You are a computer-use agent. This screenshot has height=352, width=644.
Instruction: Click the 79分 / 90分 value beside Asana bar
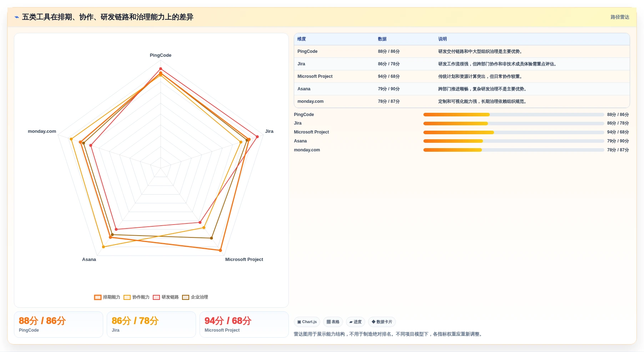tap(618, 141)
